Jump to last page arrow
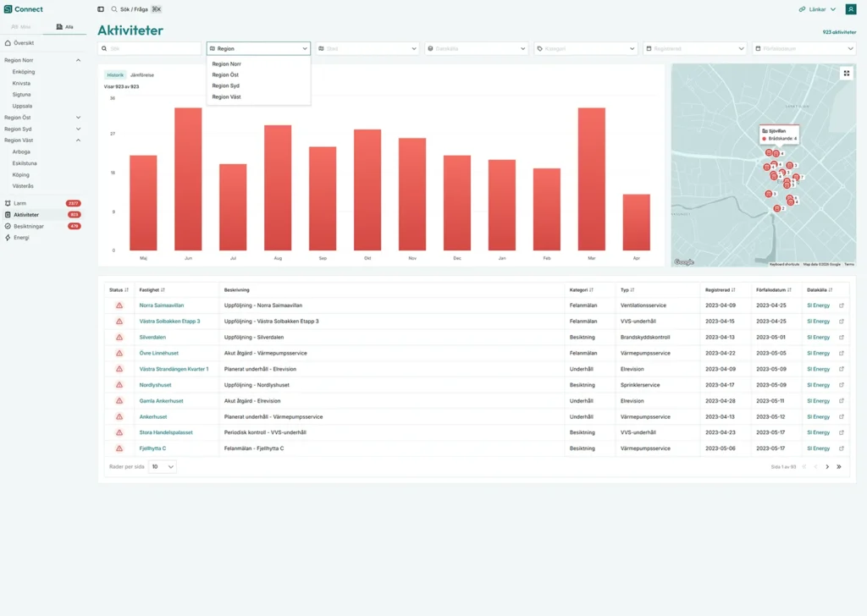Viewport: 867px width, 616px height. coord(839,467)
